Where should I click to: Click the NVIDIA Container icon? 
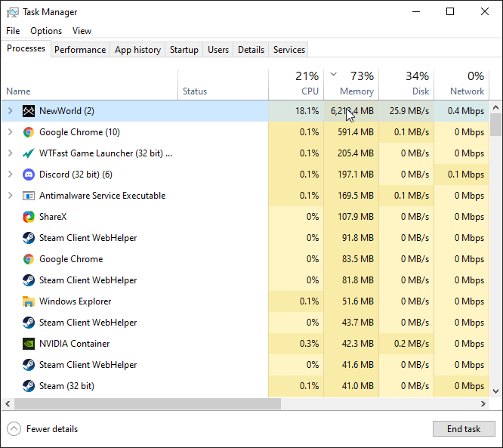tap(29, 344)
